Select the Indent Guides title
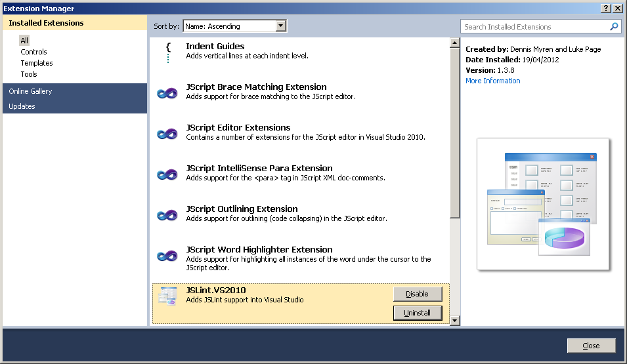 point(215,47)
